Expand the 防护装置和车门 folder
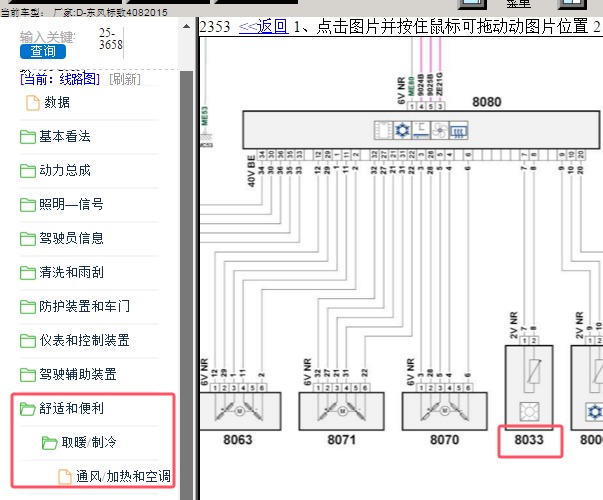The width and height of the screenshot is (603, 500). coord(84,306)
